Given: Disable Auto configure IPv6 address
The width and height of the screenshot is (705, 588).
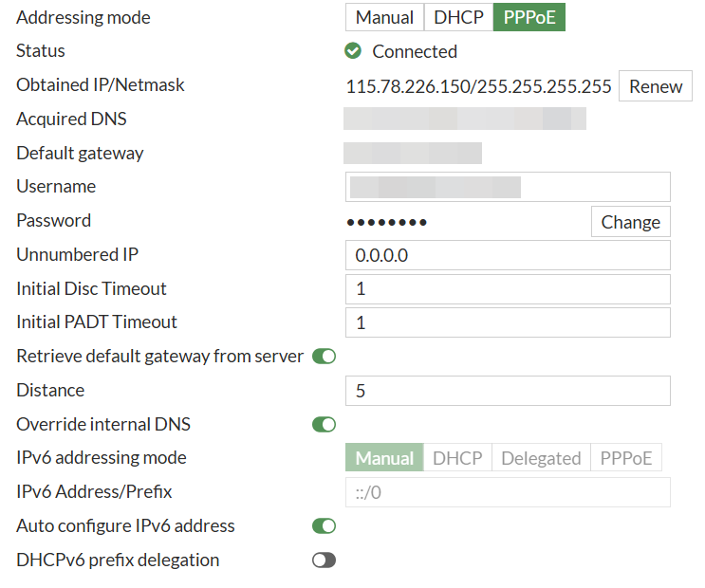Looking at the screenshot, I should pos(324,525).
